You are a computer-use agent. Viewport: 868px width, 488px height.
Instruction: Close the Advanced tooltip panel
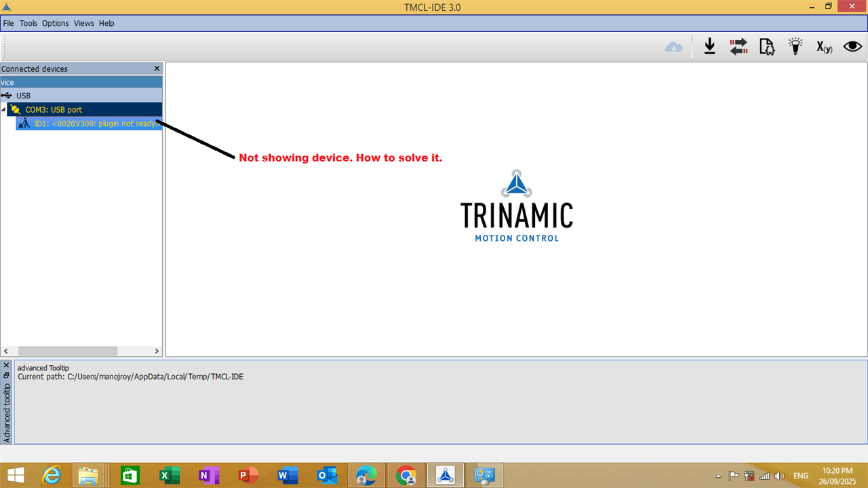point(7,364)
